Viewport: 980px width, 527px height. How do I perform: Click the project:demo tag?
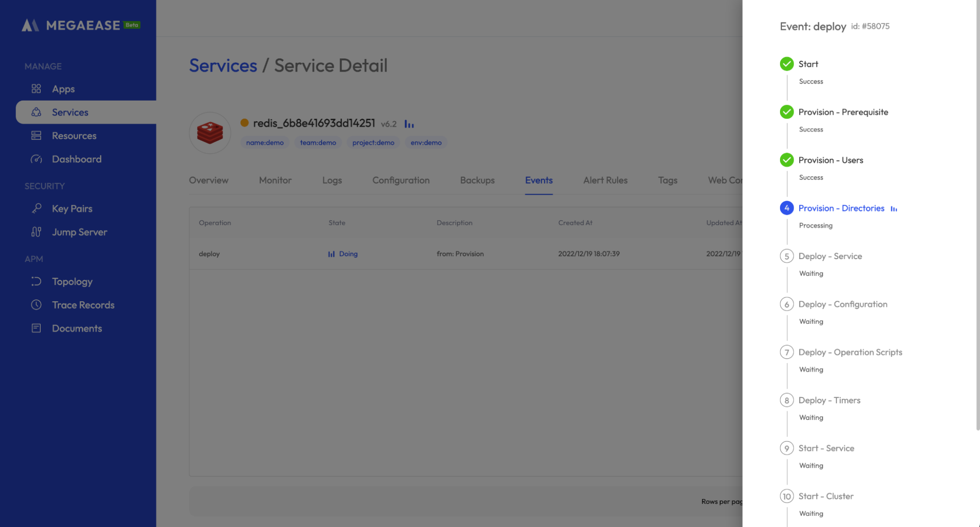click(373, 143)
